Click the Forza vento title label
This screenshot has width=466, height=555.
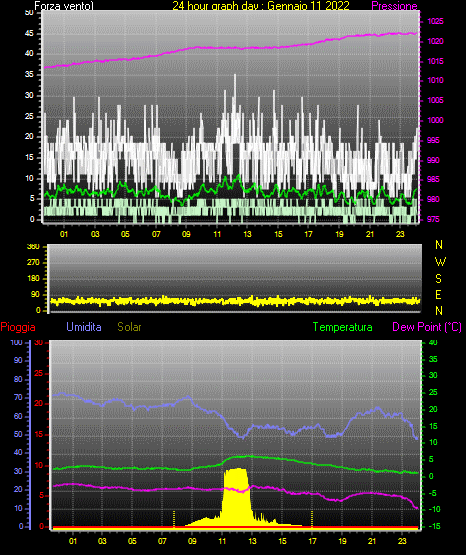pyautogui.click(x=64, y=6)
